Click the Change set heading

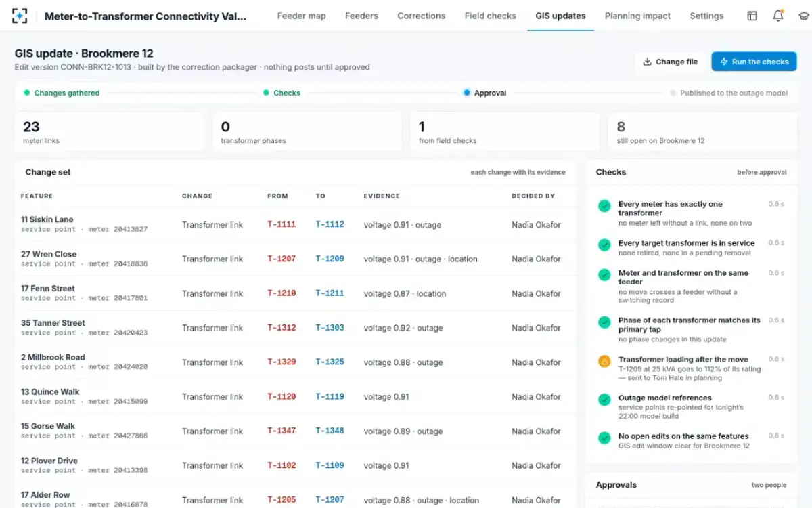tap(48, 172)
